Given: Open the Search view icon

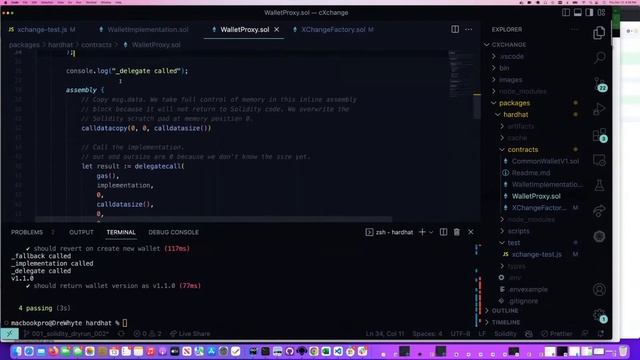Looking at the screenshot, I should click(x=599, y=58).
